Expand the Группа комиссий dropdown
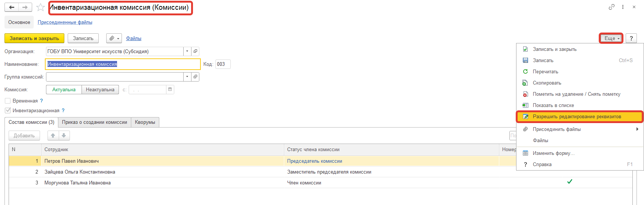 187,77
